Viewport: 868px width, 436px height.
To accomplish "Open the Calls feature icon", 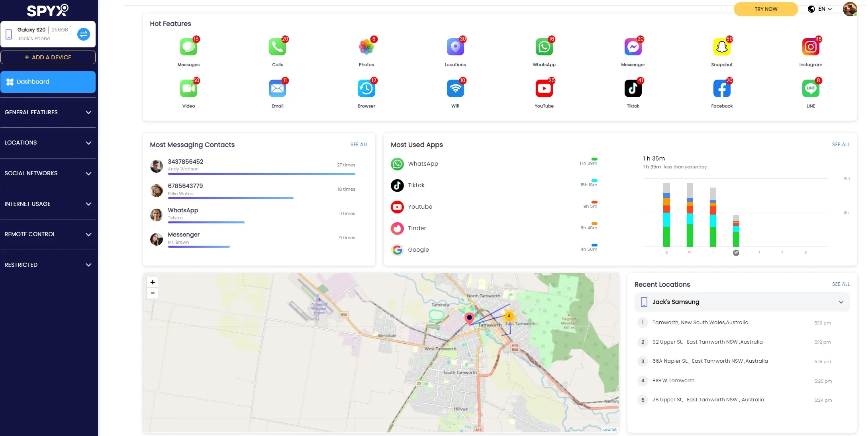I will (277, 47).
